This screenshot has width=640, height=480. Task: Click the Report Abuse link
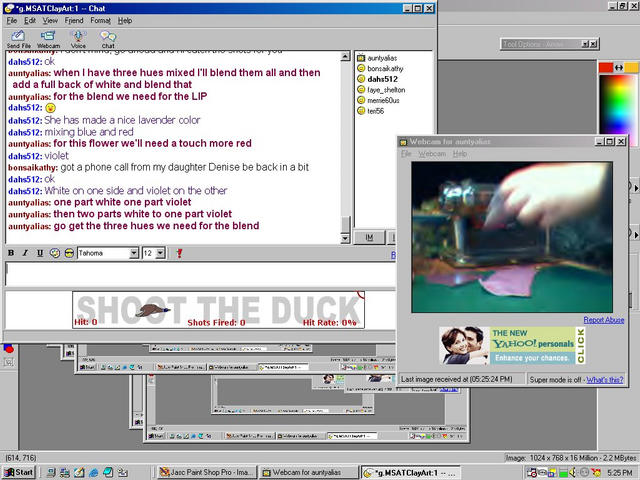click(604, 320)
